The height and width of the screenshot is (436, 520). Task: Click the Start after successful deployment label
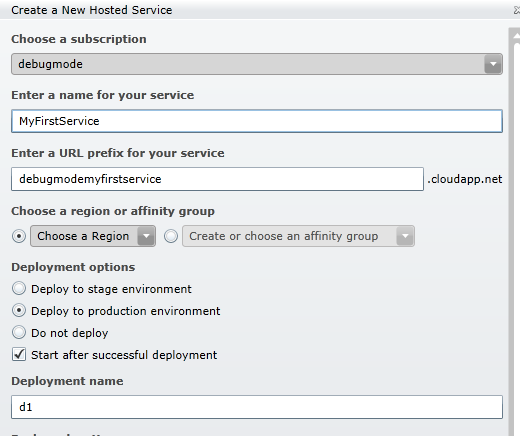(124, 355)
